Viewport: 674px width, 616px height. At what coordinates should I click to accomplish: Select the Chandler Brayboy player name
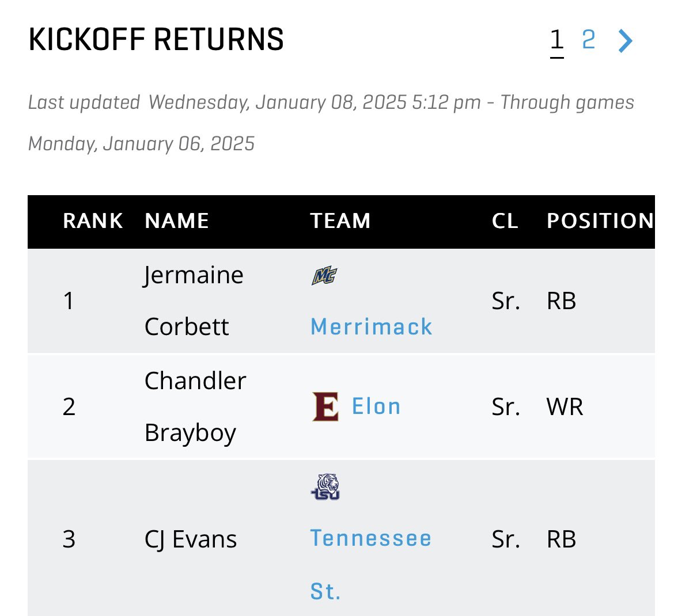[195, 406]
